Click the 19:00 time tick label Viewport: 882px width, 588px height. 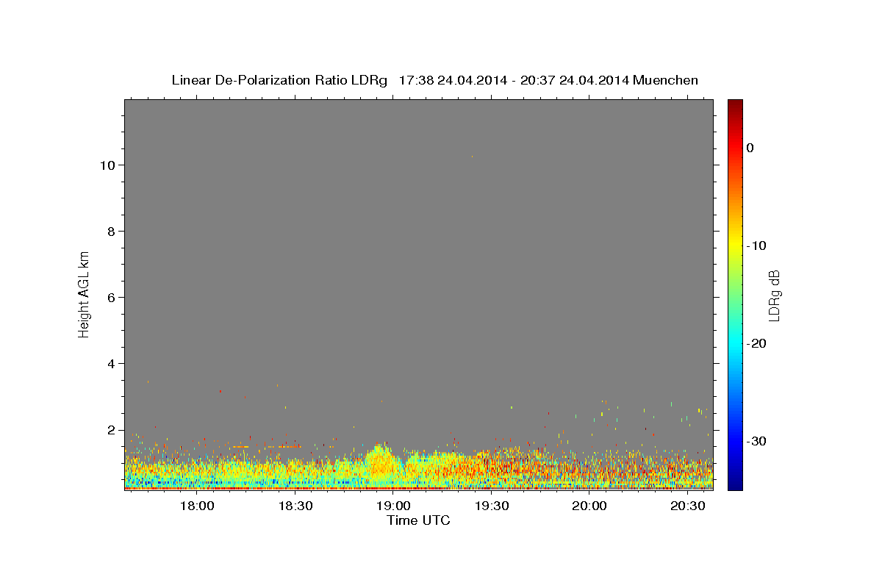tap(393, 506)
